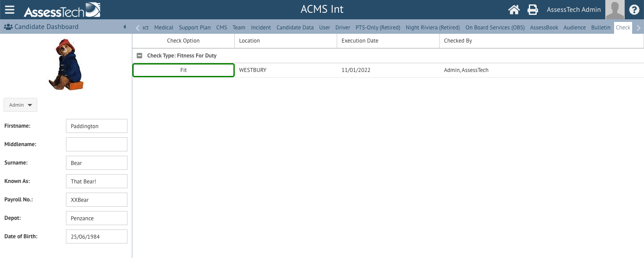644x258 pixels.
Task: Select the Check tab
Action: click(x=623, y=27)
